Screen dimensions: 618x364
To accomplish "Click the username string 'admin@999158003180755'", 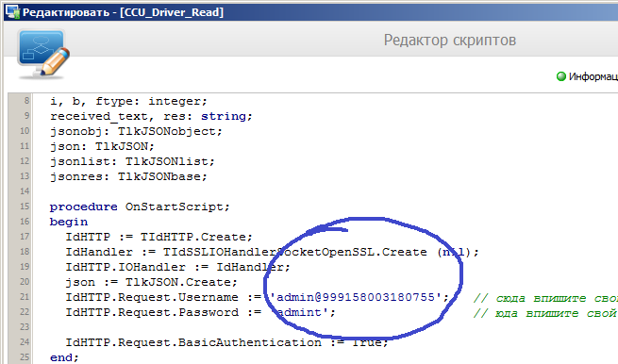I will coord(356,297).
